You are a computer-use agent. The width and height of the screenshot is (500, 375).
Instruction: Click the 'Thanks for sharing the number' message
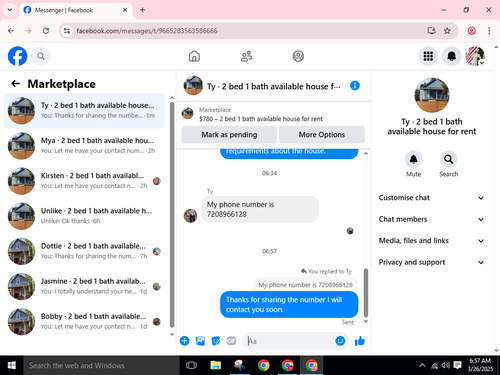(289, 304)
